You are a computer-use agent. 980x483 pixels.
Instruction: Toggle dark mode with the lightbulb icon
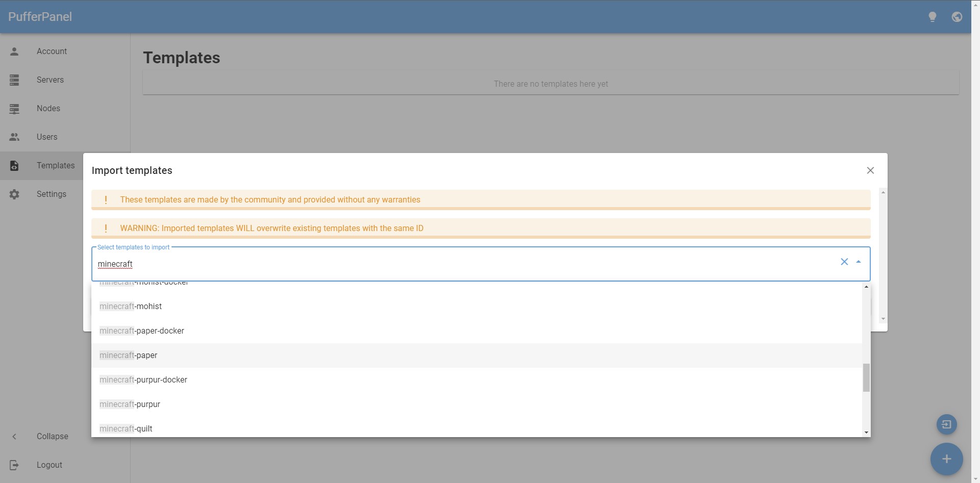[x=933, y=17]
